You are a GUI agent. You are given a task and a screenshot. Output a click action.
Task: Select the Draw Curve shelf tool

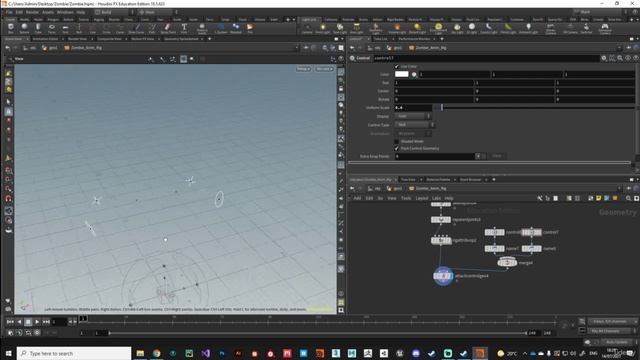coord(136,28)
